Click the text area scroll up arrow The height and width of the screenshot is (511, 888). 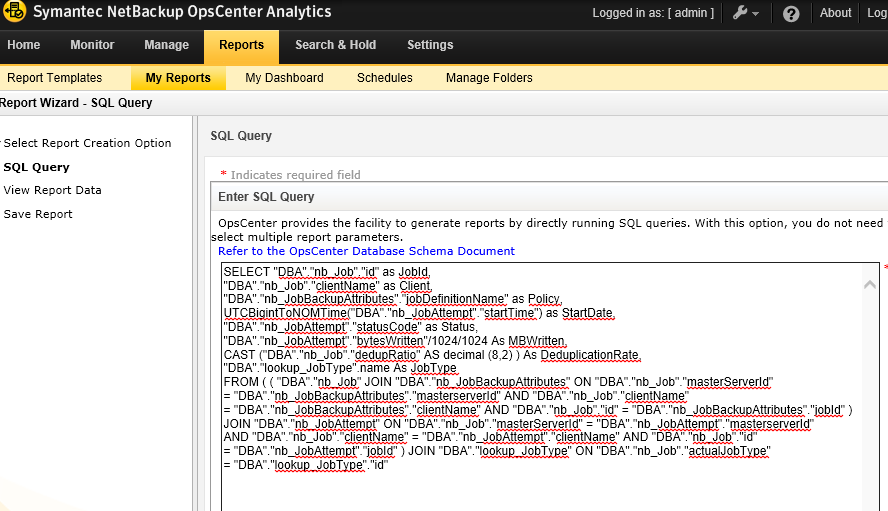870,284
